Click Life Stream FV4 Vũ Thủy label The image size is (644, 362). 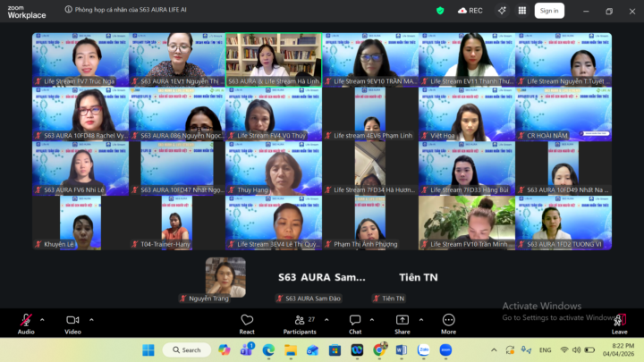(x=271, y=136)
